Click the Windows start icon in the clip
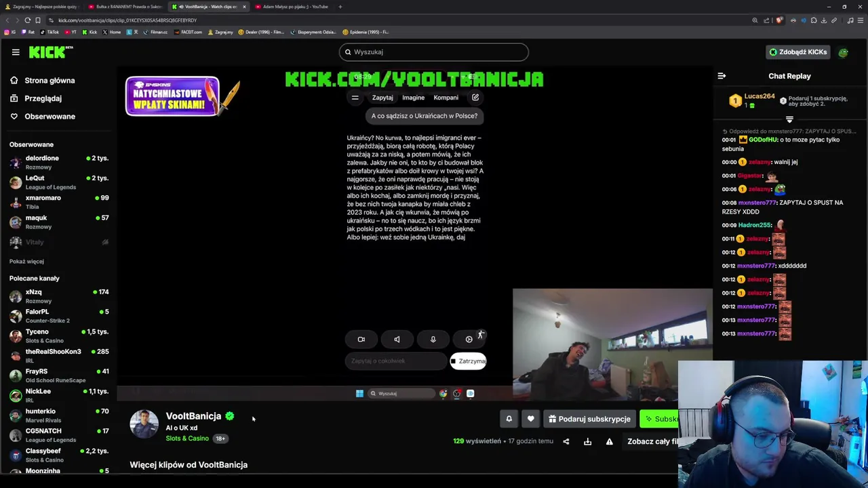Image resolution: width=868 pixels, height=488 pixels. coord(359,393)
